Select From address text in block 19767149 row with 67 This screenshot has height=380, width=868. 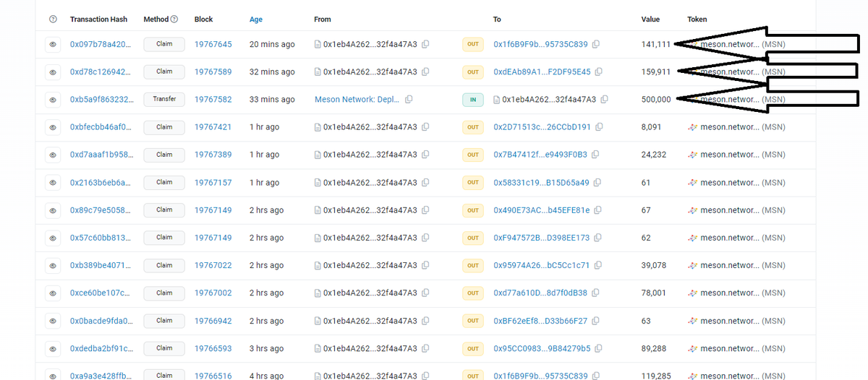pos(370,210)
